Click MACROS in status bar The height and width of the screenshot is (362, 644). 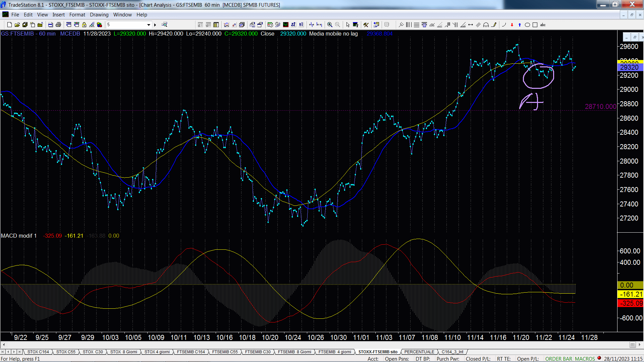click(x=585, y=359)
